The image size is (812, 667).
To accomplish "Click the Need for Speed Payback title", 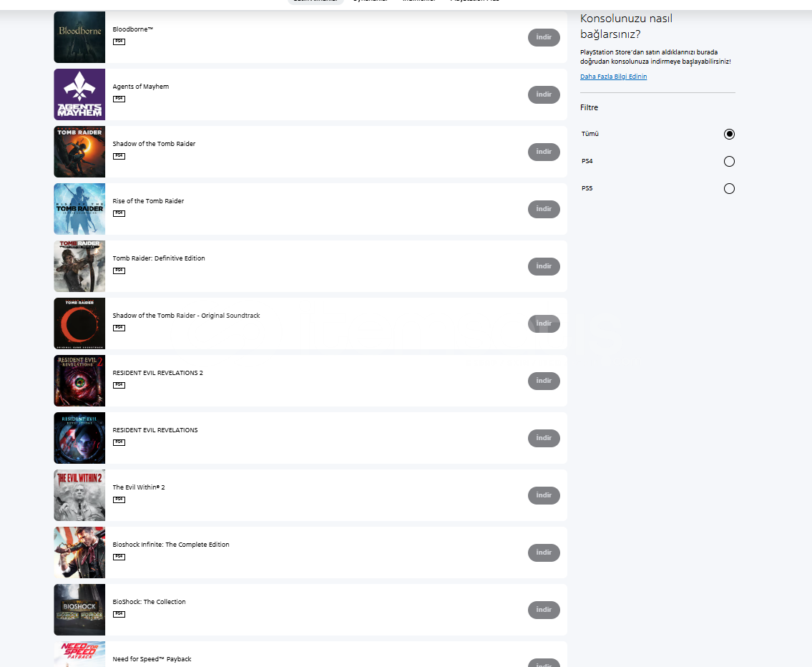I will tap(152, 659).
